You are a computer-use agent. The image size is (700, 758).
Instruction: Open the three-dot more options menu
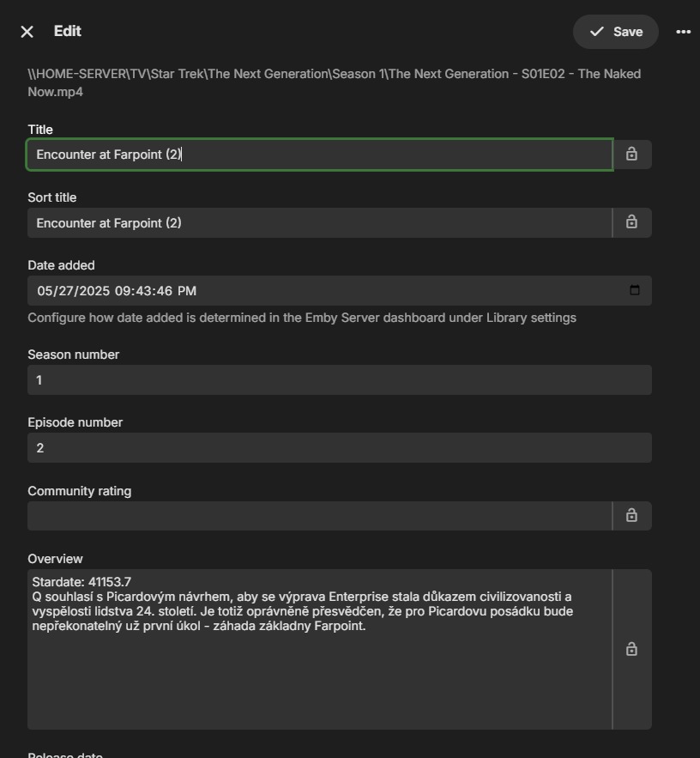[x=683, y=32]
